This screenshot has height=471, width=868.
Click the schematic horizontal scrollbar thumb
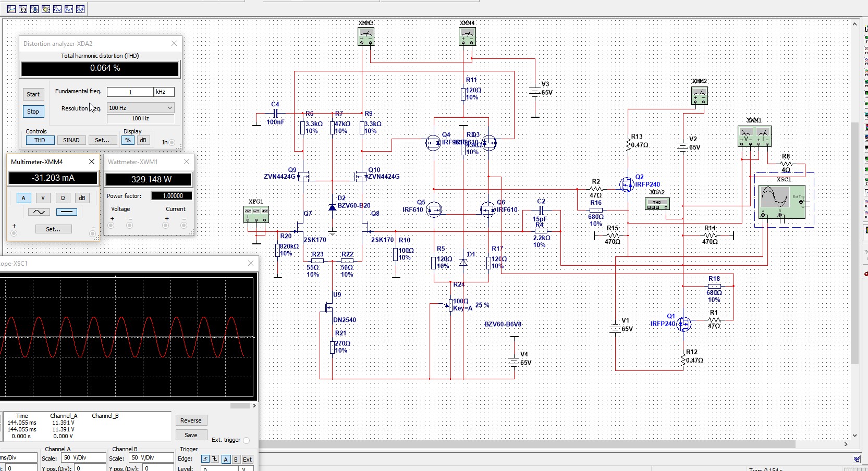[x=527, y=444]
